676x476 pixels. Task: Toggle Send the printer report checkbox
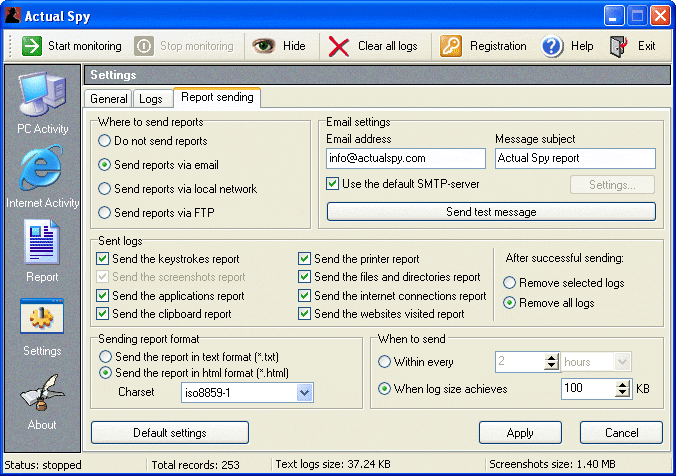[x=304, y=259]
